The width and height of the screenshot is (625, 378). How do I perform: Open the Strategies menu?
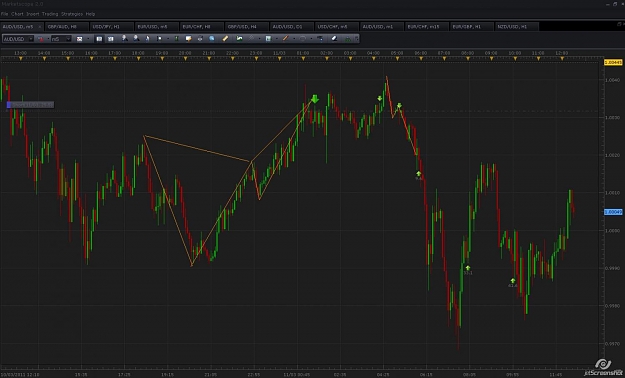click(72, 14)
